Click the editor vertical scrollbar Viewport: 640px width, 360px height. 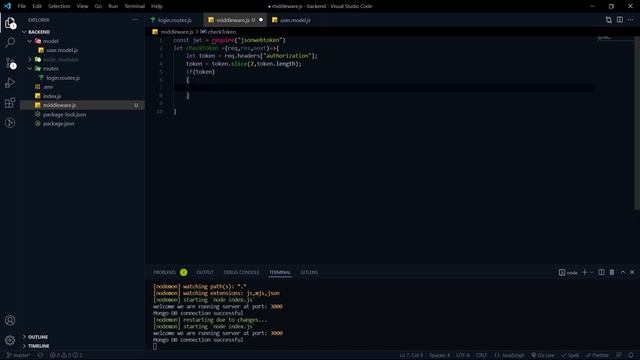tap(637, 122)
